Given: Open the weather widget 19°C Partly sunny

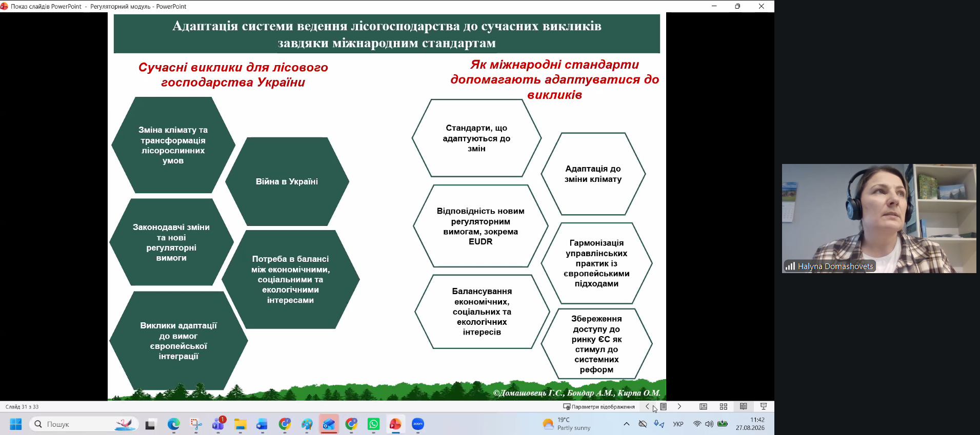Looking at the screenshot, I should [567, 424].
